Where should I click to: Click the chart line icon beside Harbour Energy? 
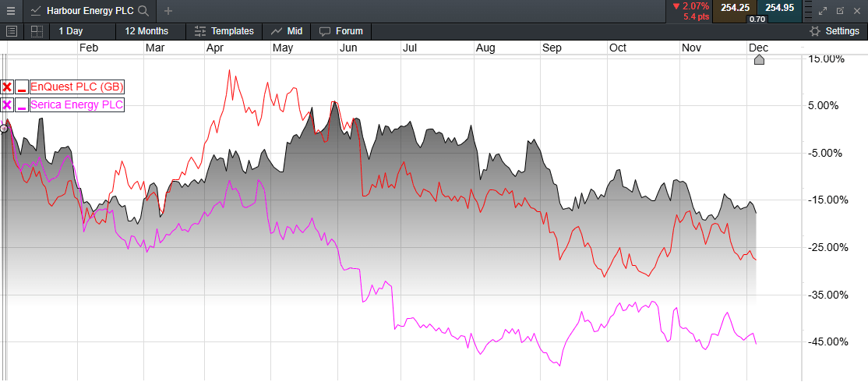(36, 10)
